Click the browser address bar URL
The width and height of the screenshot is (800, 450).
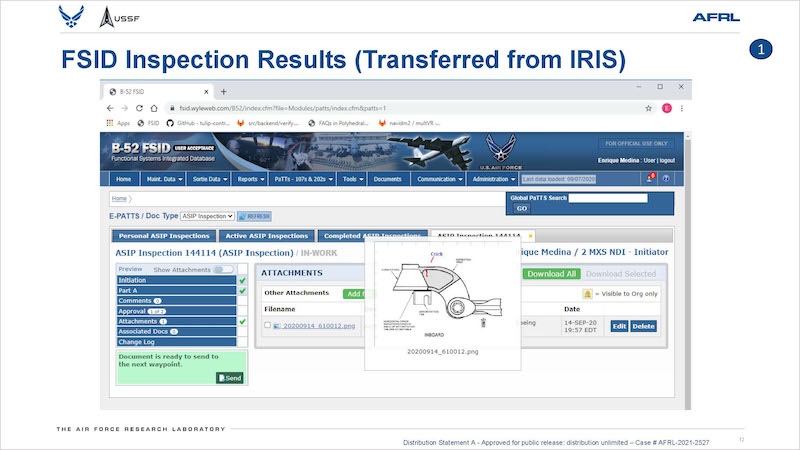coord(283,108)
